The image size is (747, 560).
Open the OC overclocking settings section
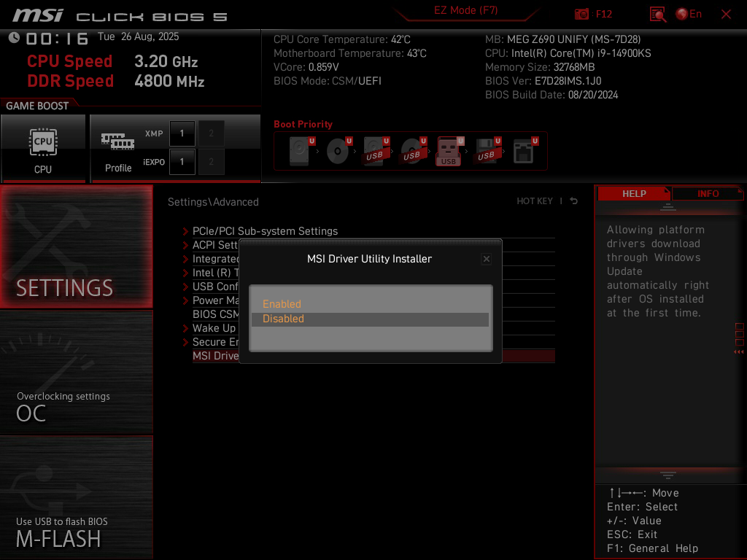(76, 373)
